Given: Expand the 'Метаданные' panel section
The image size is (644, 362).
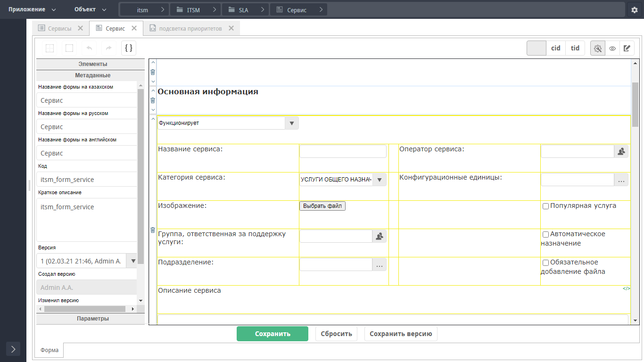Looking at the screenshot, I should (91, 75).
